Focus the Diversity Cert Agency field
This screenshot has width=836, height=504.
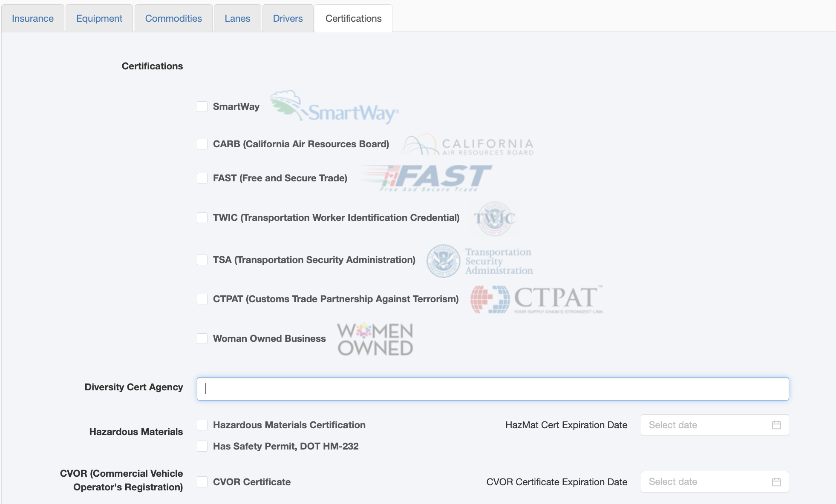(x=493, y=389)
